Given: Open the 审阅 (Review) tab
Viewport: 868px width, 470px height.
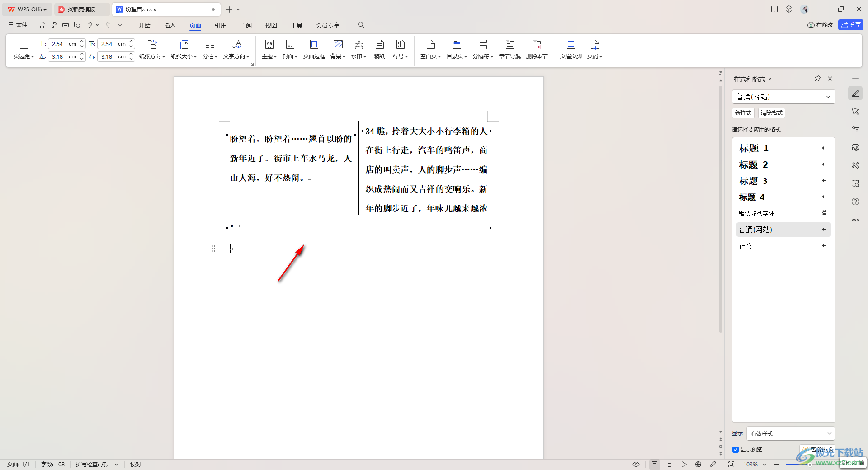Looking at the screenshot, I should (246, 25).
